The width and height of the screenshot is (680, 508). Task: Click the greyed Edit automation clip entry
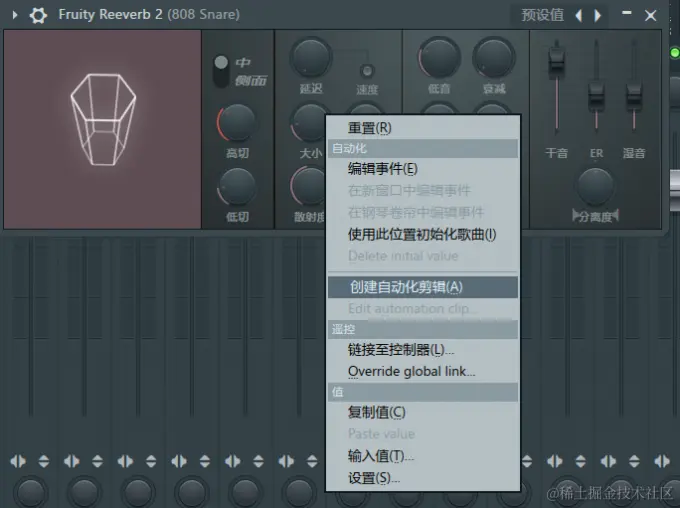[x=423, y=309]
